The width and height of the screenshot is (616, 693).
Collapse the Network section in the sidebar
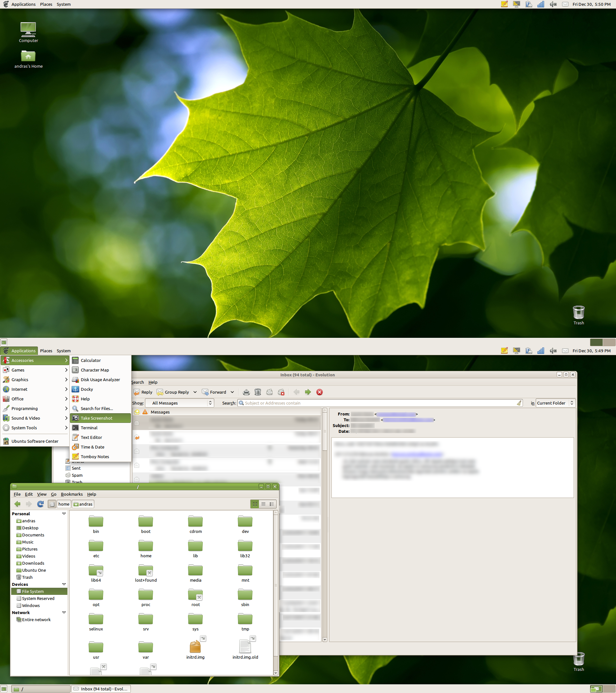64,612
